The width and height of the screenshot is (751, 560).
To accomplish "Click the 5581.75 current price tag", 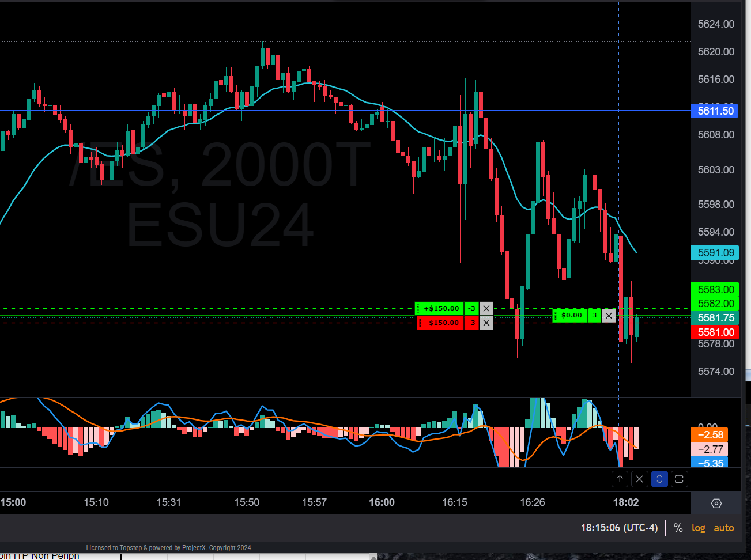I will [715, 318].
